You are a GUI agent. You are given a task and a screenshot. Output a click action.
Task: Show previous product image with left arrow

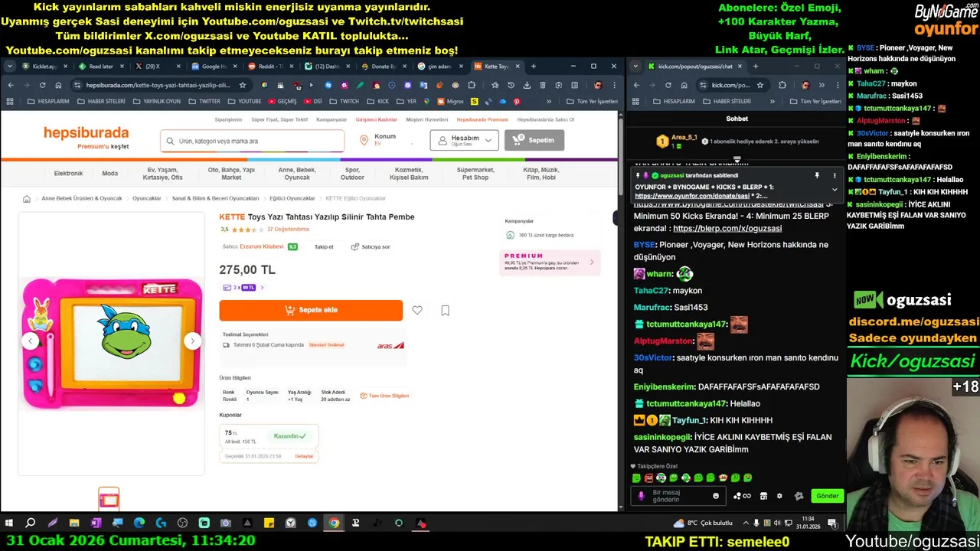(31, 341)
